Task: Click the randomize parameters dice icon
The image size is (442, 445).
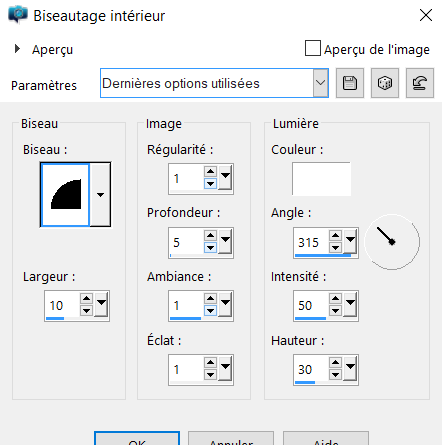Action: click(x=385, y=83)
